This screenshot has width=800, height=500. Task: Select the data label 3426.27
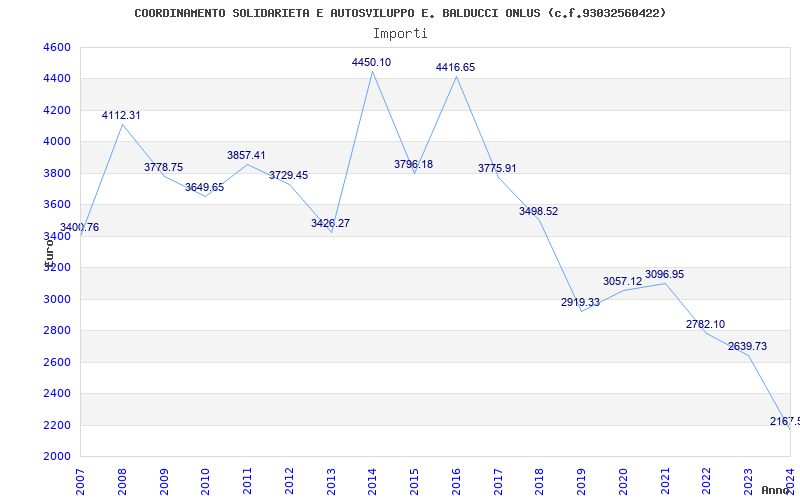[x=331, y=223]
